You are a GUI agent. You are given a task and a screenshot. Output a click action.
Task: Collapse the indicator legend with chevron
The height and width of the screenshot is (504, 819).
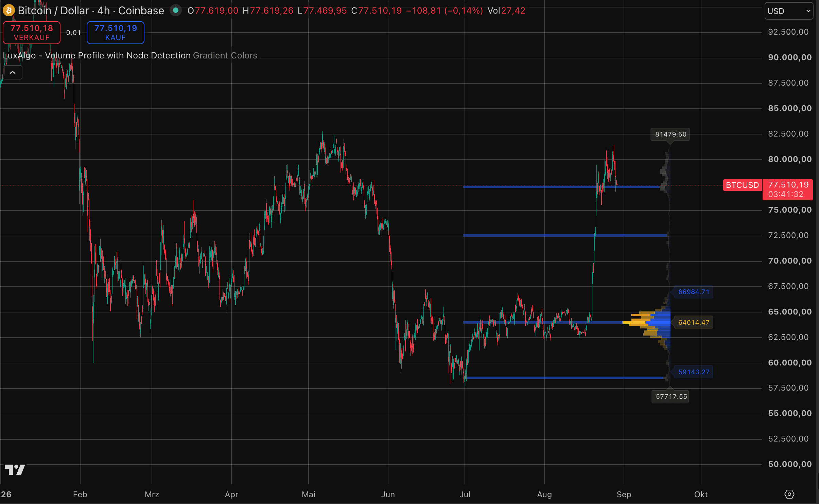tap(13, 72)
